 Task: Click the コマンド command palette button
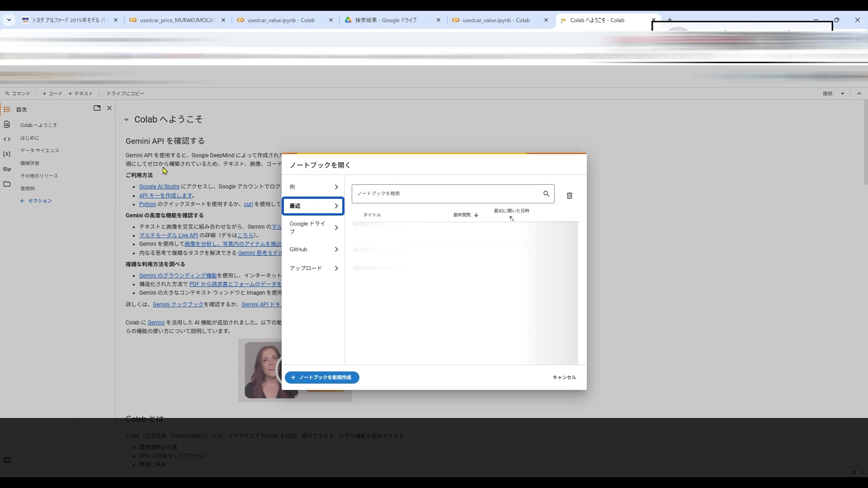click(x=18, y=94)
